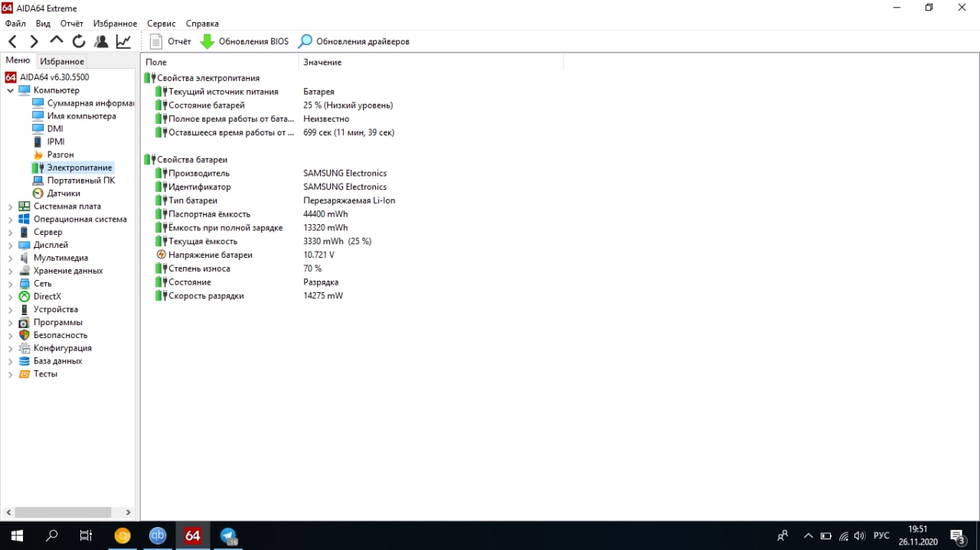Expand the Операционная система node
The height and width of the screenshot is (550, 980).
coord(10,219)
